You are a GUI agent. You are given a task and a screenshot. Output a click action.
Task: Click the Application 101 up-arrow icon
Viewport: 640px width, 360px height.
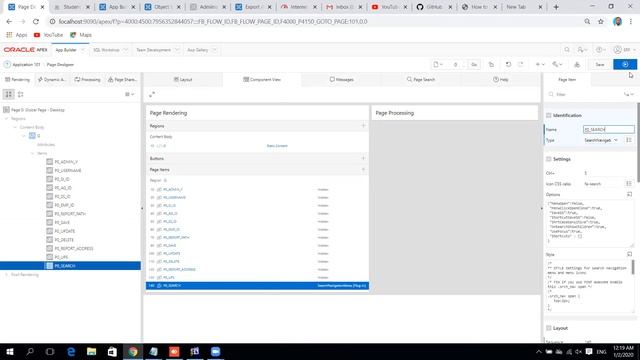[7, 64]
